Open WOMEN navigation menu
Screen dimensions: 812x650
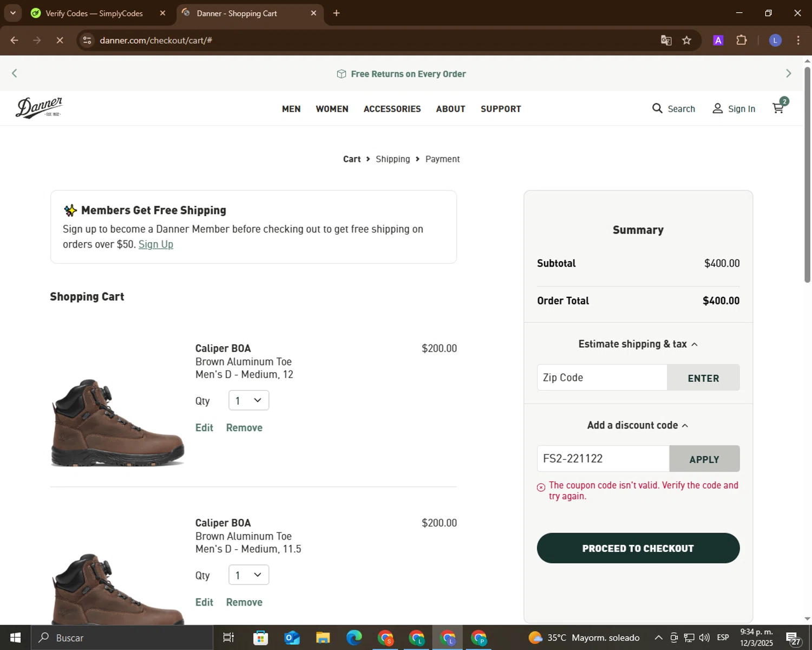[x=332, y=109]
